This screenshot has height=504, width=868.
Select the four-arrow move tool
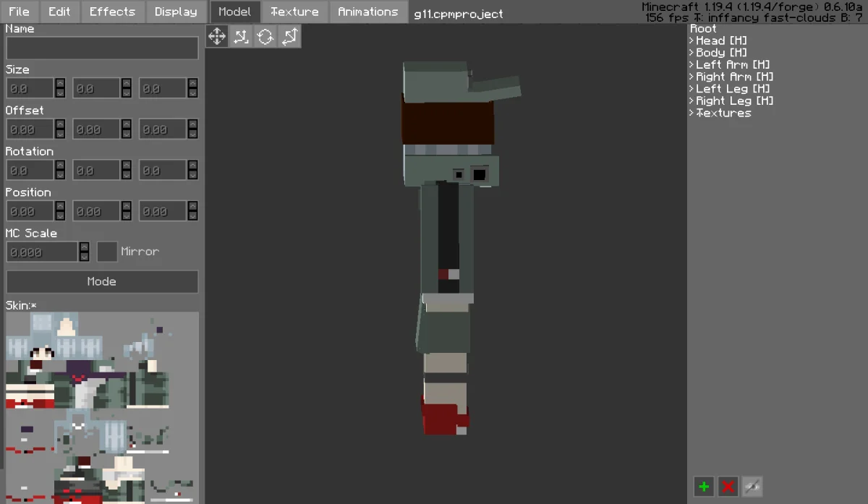coord(217,36)
